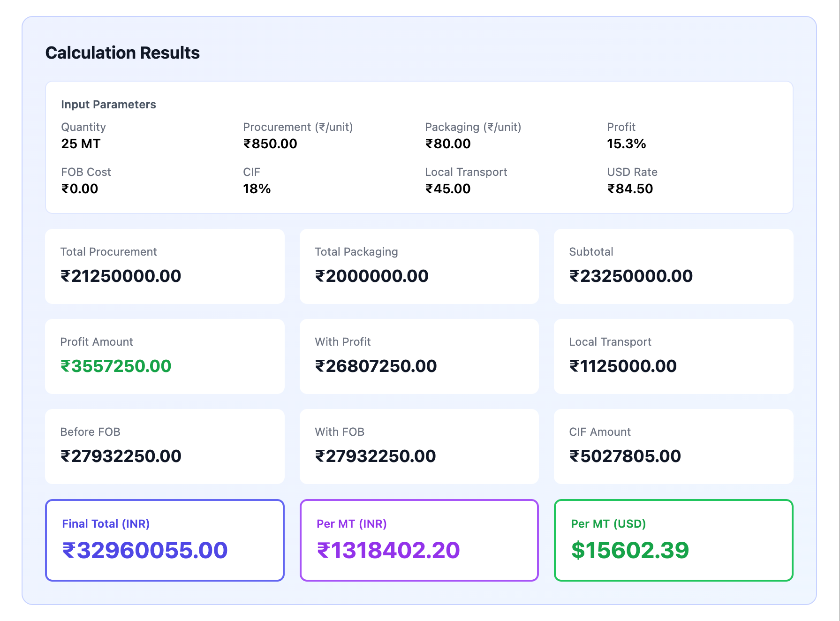Select the Profit percentage 15.3%
The height and width of the screenshot is (621, 840).
point(626,144)
